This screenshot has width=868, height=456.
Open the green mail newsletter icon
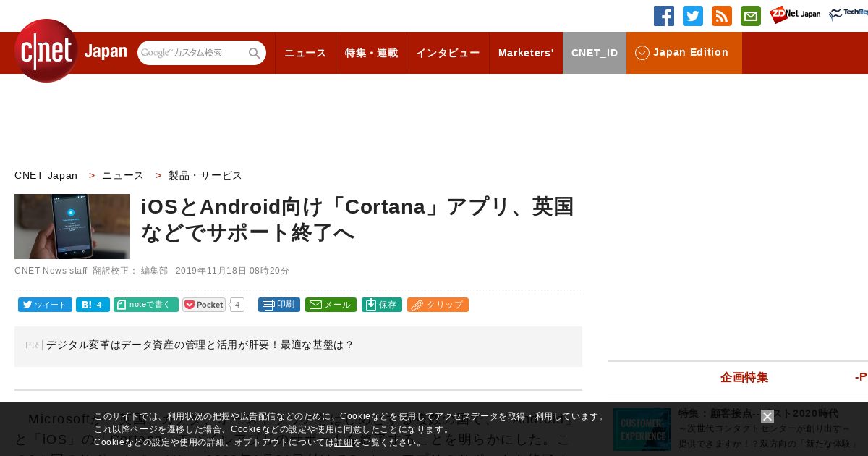751,16
